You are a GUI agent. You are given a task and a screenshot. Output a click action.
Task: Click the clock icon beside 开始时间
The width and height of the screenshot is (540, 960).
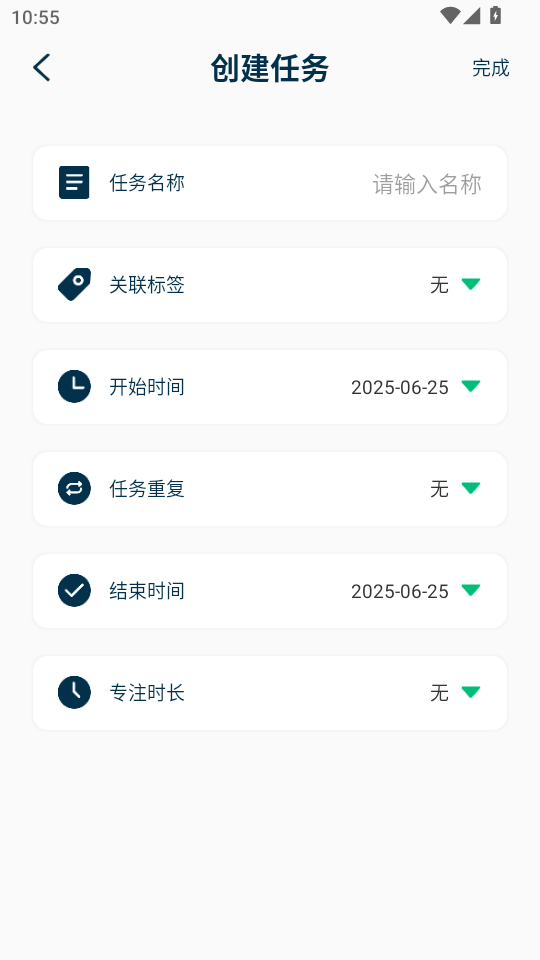coord(74,386)
